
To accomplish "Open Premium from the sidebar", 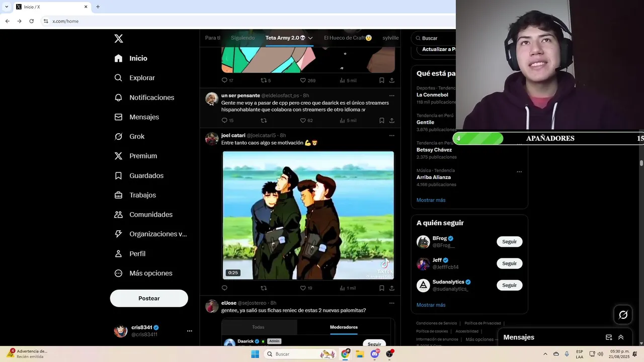I will [x=135, y=156].
